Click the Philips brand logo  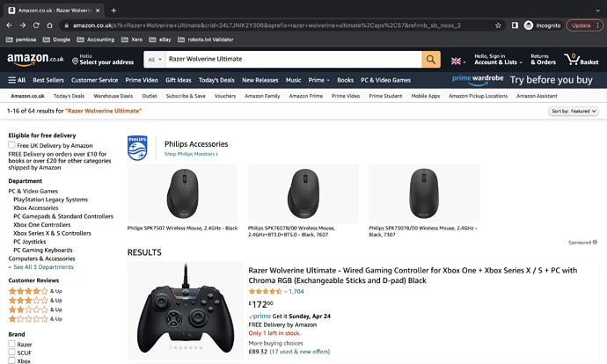pos(138,148)
